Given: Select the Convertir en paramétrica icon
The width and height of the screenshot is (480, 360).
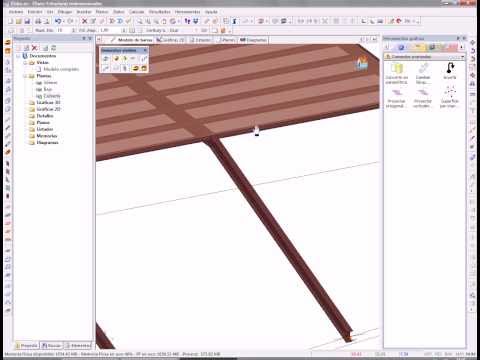Looking at the screenshot, I should pyautogui.click(x=397, y=73).
